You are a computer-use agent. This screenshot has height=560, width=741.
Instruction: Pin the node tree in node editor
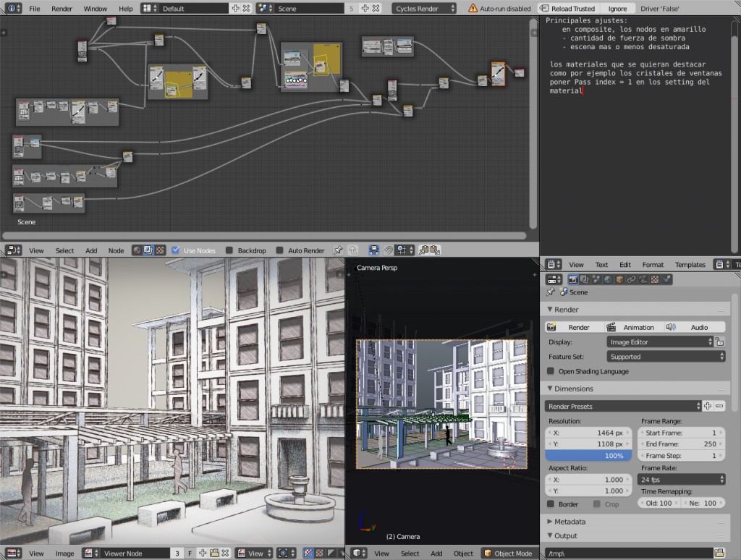(x=338, y=250)
